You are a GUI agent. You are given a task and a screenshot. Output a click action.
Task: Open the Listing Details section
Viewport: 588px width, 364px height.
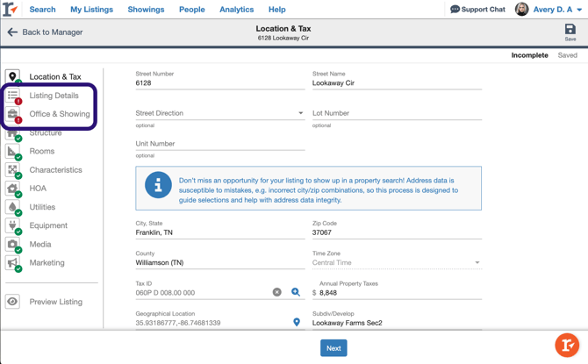pos(54,96)
